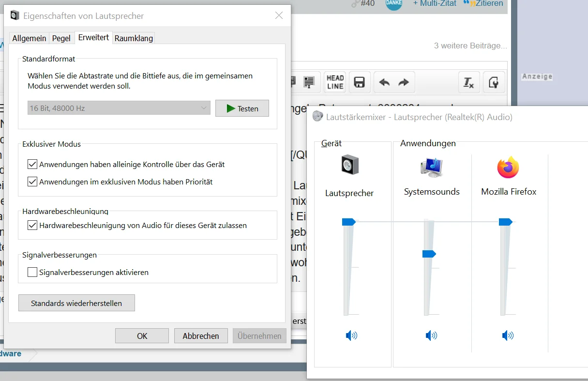The width and height of the screenshot is (588, 381).
Task: Click the Mozilla Firefox label in the mixer
Action: pos(509,192)
